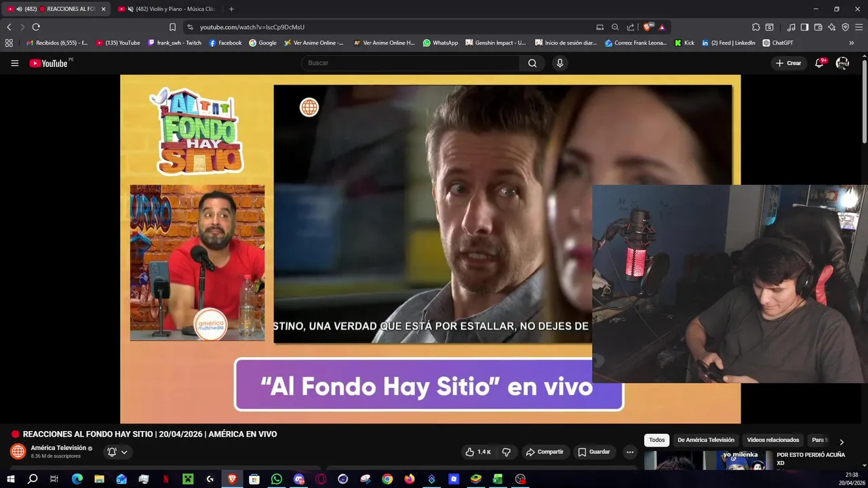This screenshot has width=868, height=488.
Task: Select Videos relacionados filter chip
Action: pos(773,440)
